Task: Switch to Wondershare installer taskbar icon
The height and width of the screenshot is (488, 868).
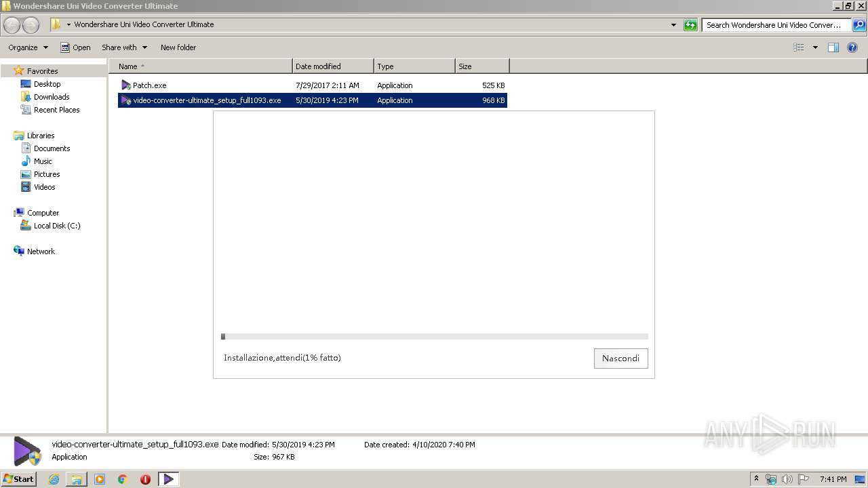Action: click(x=168, y=479)
